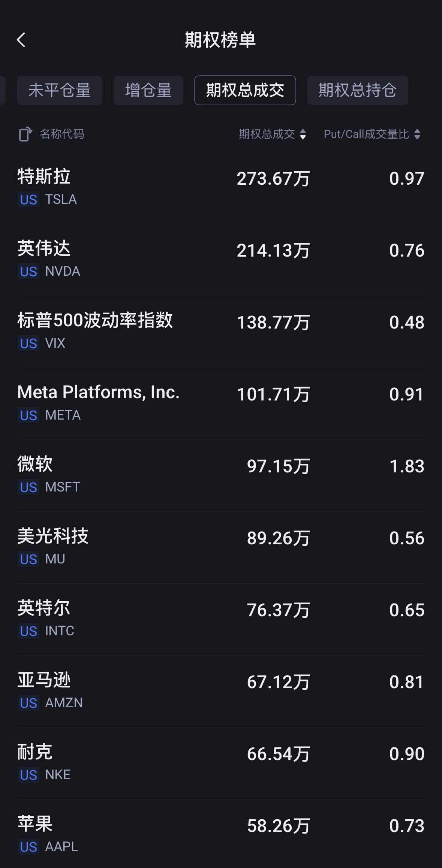442x868 pixels.
Task: Open Meta Platforms, Inc. entry
Action: click(221, 403)
